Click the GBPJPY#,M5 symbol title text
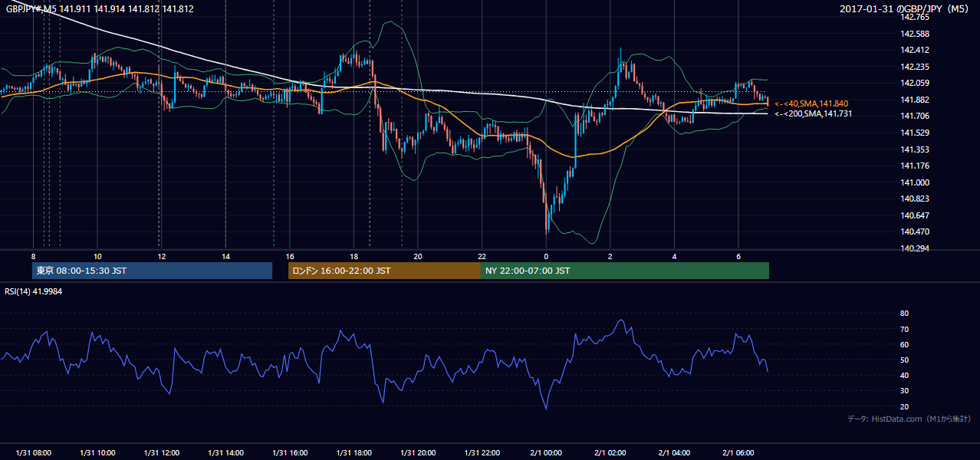The width and height of the screenshot is (980, 460). point(30,9)
